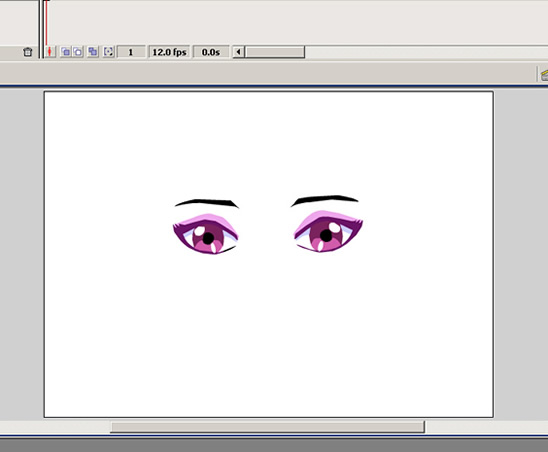Screen dimensions: 548x452
Task: Open the Edit Scene clapperboard icon
Action: pos(544,74)
